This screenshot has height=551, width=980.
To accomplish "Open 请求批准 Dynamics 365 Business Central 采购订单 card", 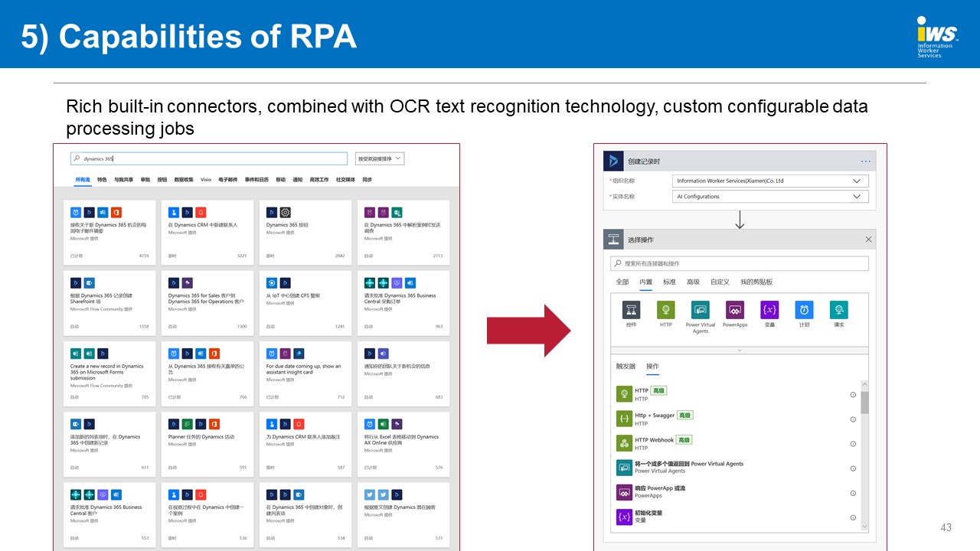I will pos(403,303).
